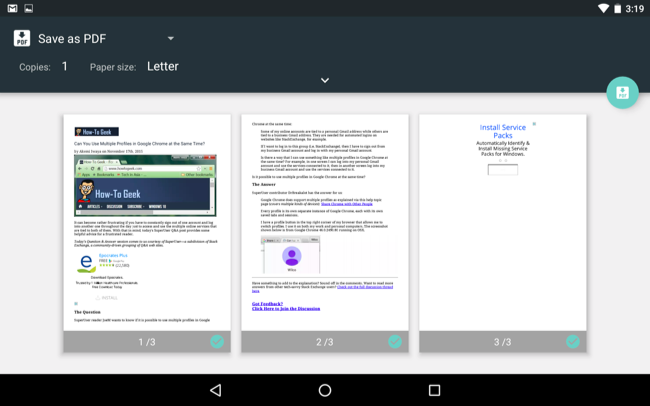Edit the Copies number field
The height and width of the screenshot is (406, 650).
65,66
